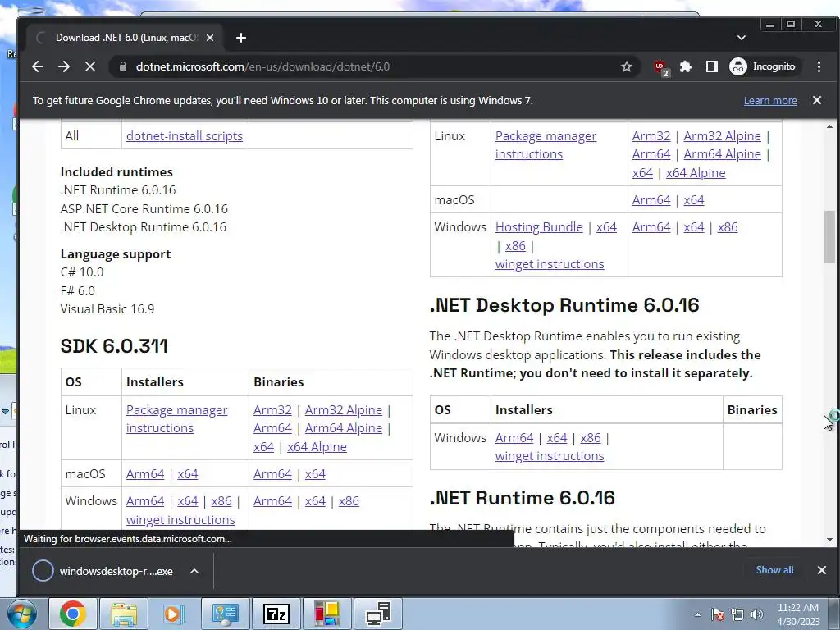
Task: Open the Learn more link in the update notice
Action: 770,100
